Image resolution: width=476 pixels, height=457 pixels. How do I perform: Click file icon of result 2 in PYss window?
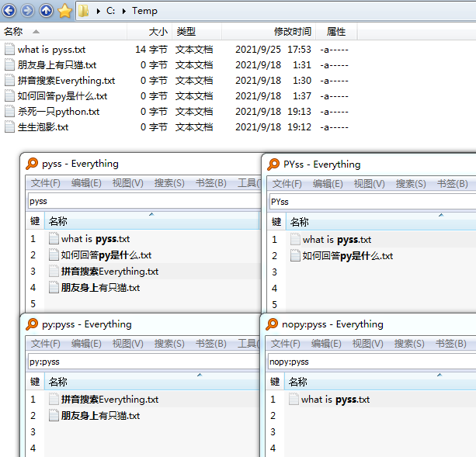(295, 255)
